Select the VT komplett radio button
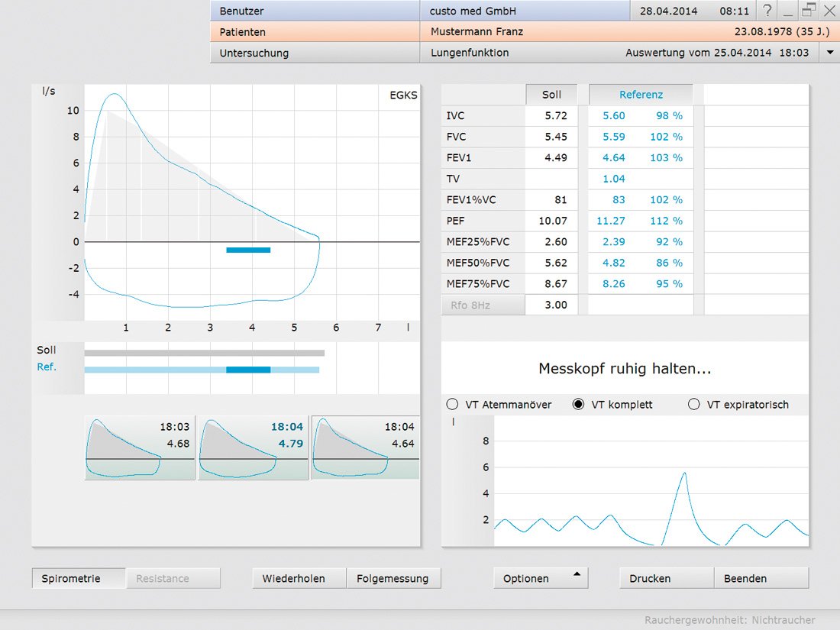 pos(578,405)
